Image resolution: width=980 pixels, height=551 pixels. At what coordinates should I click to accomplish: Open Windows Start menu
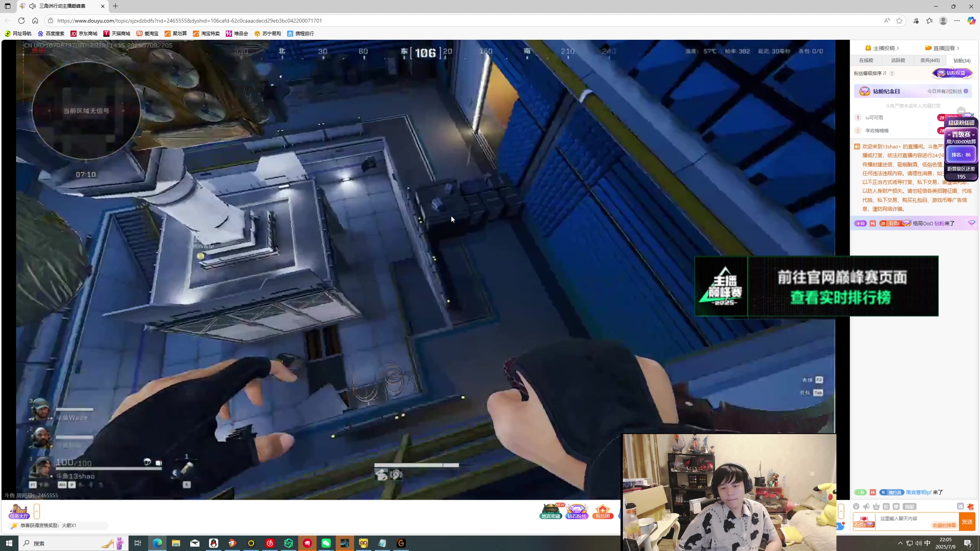pyautogui.click(x=9, y=543)
